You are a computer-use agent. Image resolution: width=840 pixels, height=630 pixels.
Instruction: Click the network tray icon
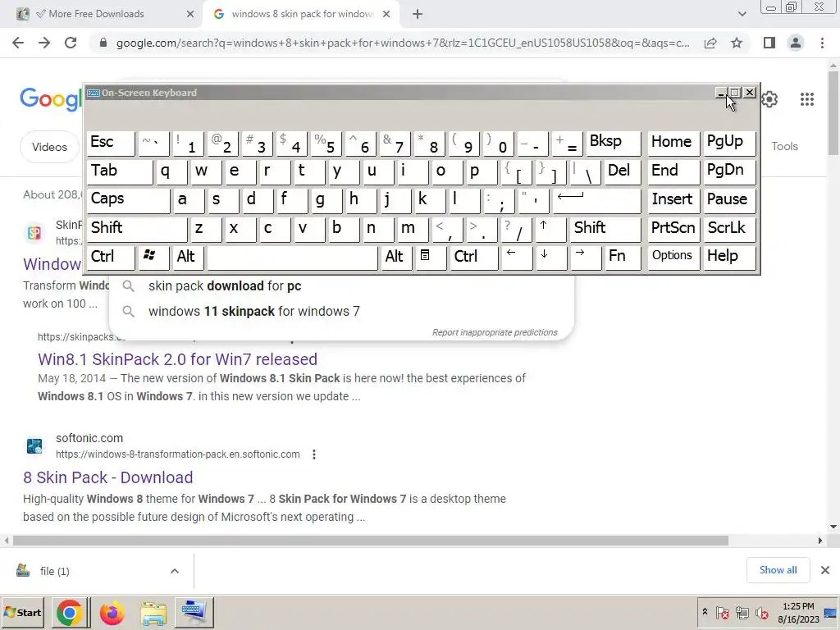coord(742,612)
